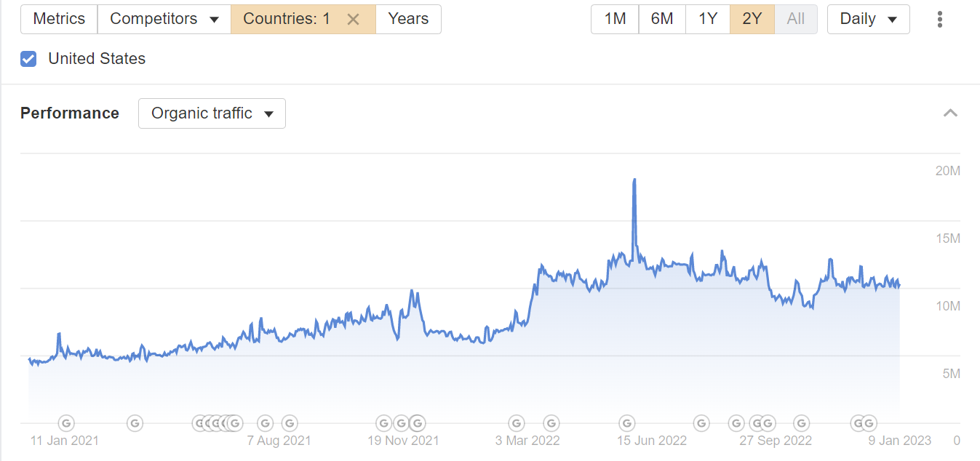The image size is (980, 461).
Task: Set the time range to 1Y
Action: [x=707, y=19]
